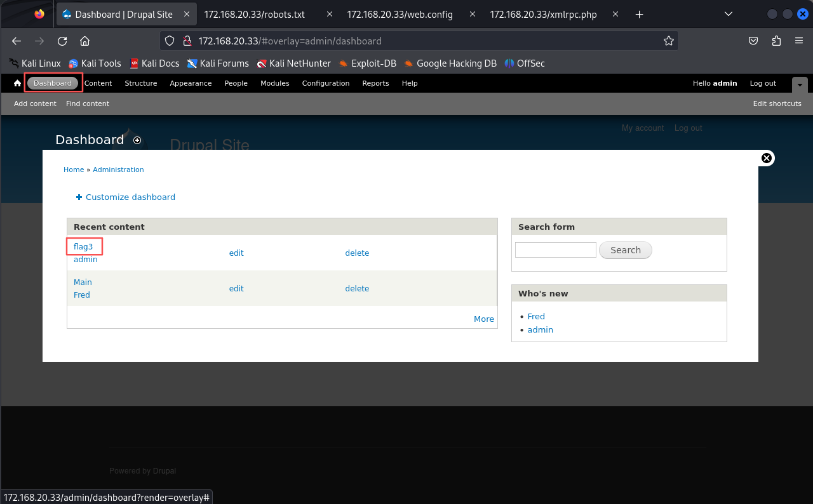Open admin in Who's new list
Viewport: 813px width, 504px height.
[541, 329]
